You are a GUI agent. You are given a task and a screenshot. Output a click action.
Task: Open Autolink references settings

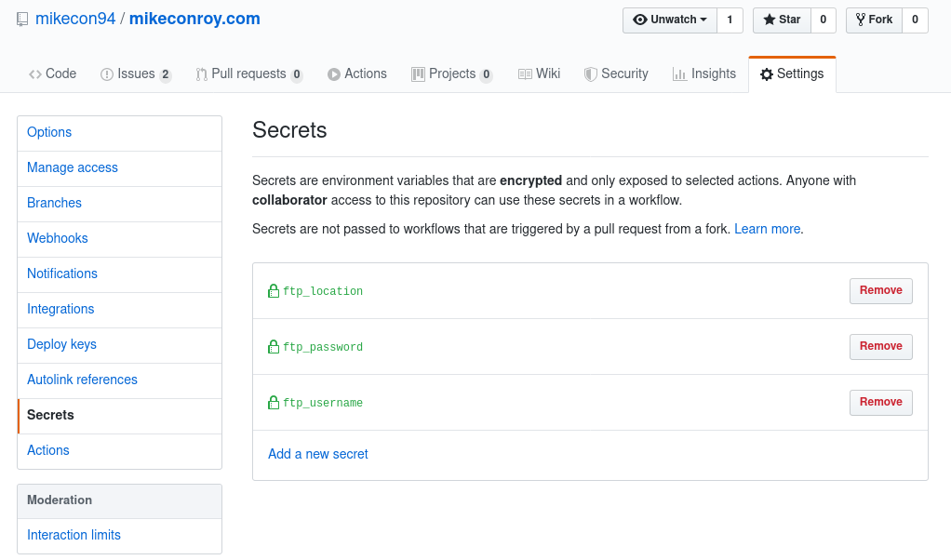(119, 380)
